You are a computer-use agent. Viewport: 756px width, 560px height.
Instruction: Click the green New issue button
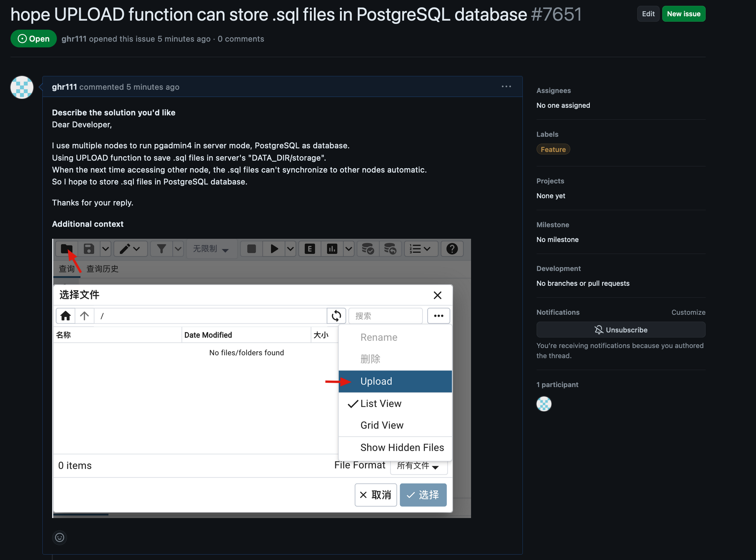tap(684, 14)
